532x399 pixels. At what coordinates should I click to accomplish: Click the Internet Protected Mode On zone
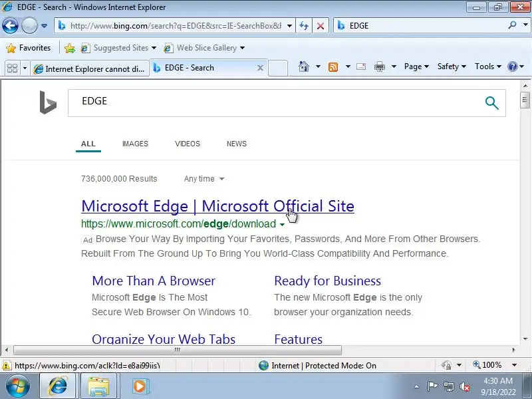(317, 366)
